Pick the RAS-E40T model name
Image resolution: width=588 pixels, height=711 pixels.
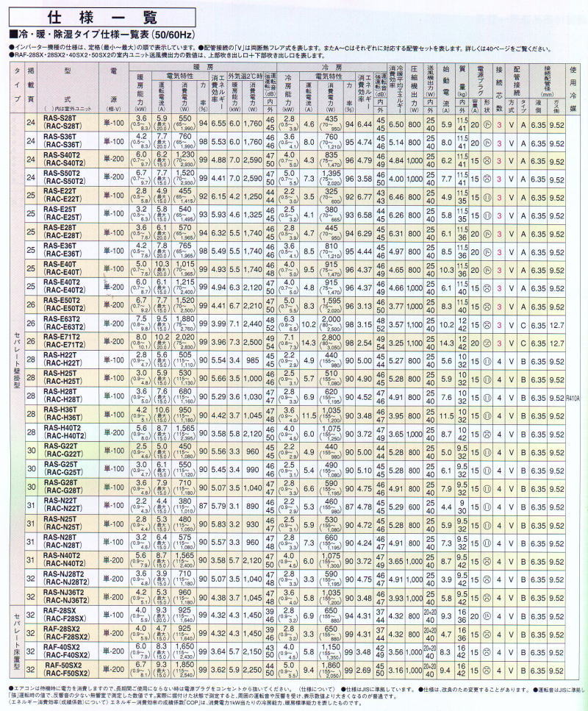(60, 264)
